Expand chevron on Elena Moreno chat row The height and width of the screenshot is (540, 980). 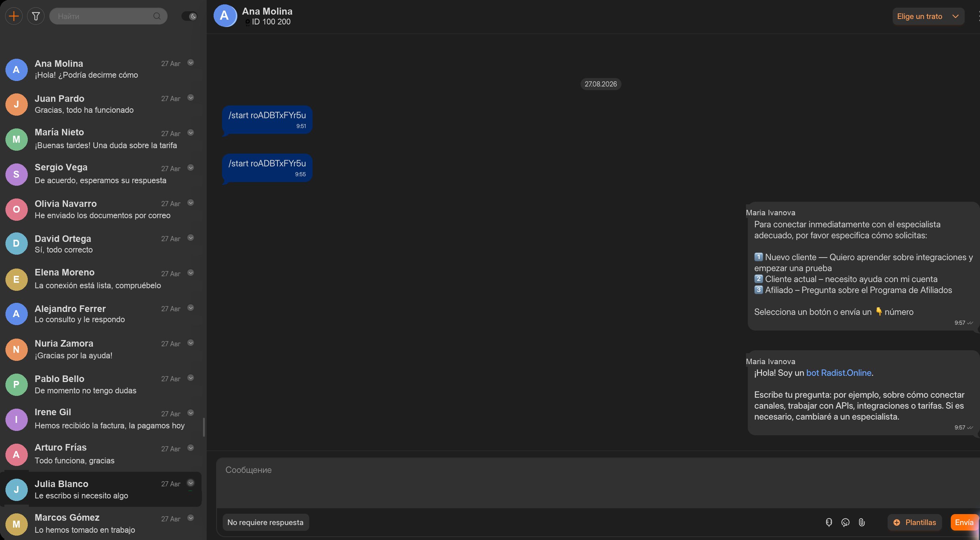[191, 273]
